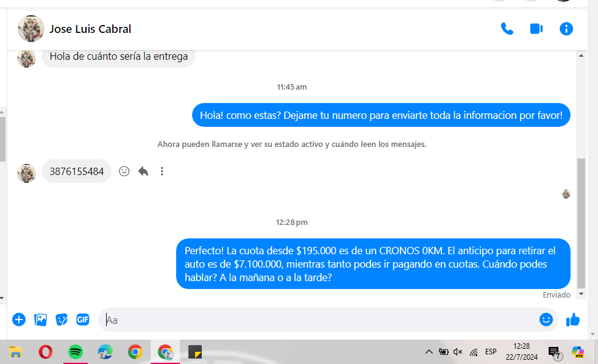Open more options for the phone number message
Viewport: 598px width, 364px height.
tap(162, 171)
